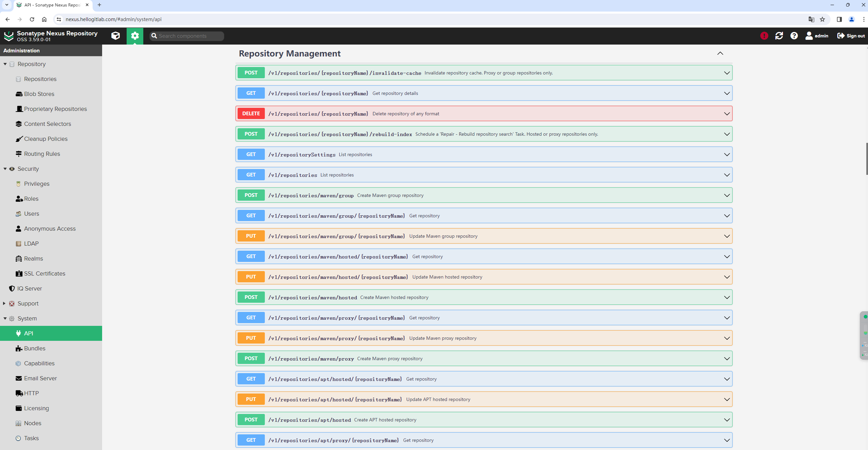Click the admin user account icon
Viewport: 868px width, 450px height.
[809, 36]
